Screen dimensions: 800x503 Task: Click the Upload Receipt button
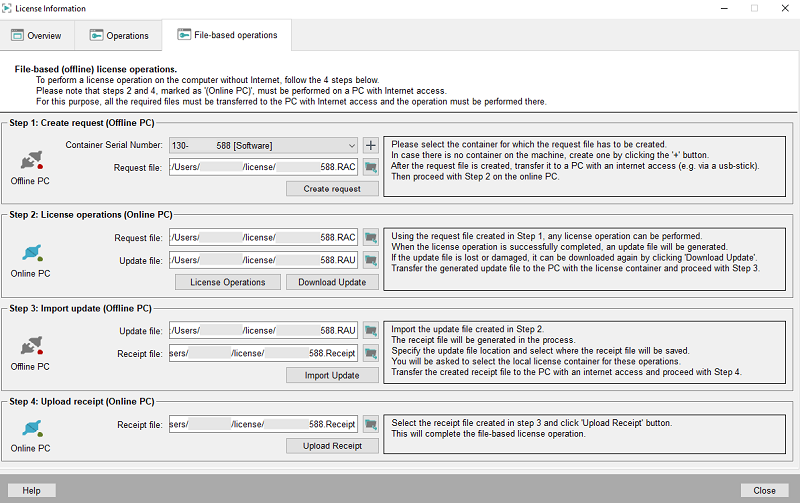(x=332, y=446)
